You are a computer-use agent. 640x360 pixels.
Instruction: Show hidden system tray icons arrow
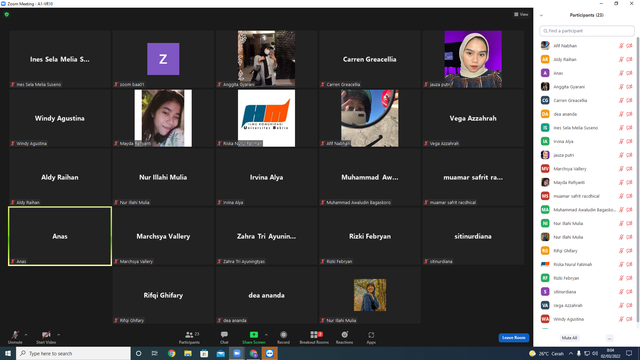coord(571,353)
